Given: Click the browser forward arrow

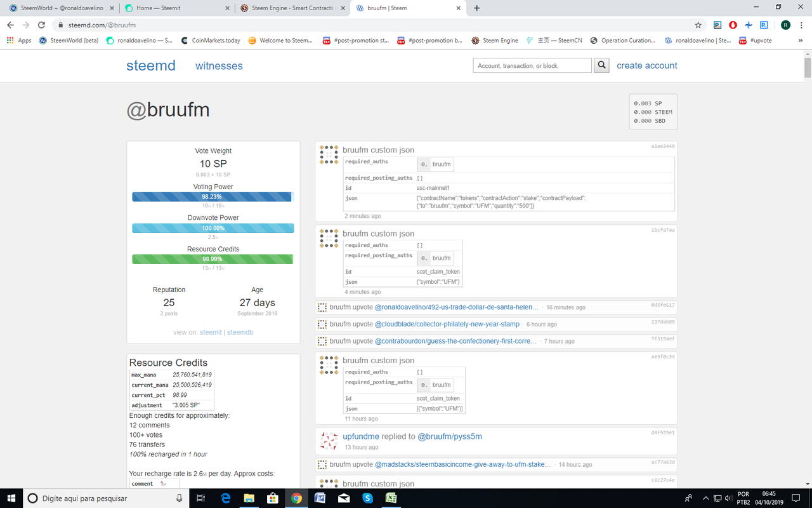Looking at the screenshot, I should [26, 25].
